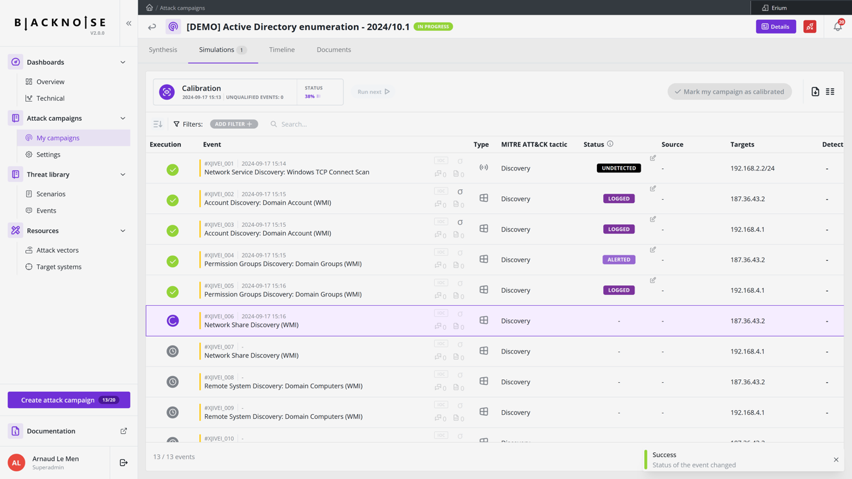Collapse the Resources section

coord(123,230)
